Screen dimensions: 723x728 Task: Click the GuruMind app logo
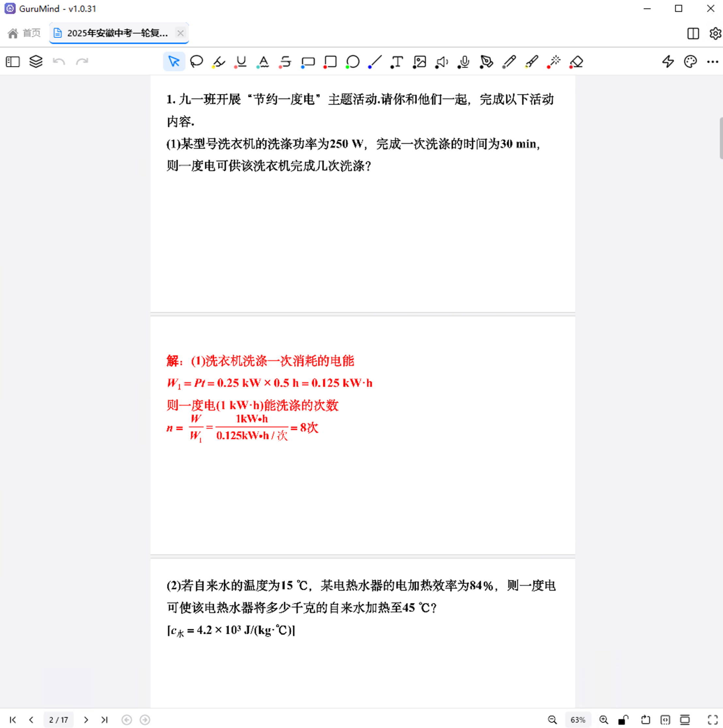coord(10,8)
